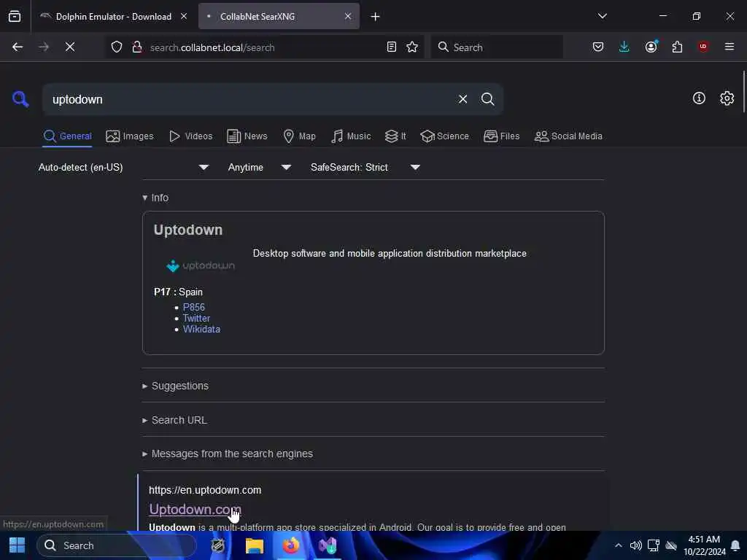Clear the uptodown search query
747x560 pixels.
(x=462, y=99)
